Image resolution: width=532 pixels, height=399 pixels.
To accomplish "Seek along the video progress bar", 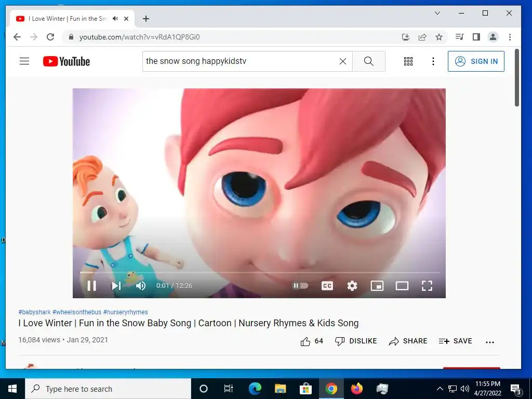I will (x=259, y=272).
